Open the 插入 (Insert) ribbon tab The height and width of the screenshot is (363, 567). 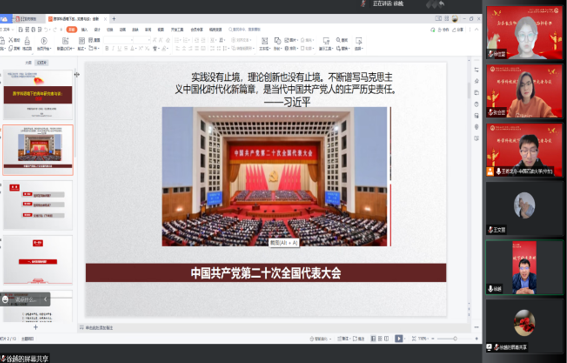pyautogui.click(x=84, y=30)
